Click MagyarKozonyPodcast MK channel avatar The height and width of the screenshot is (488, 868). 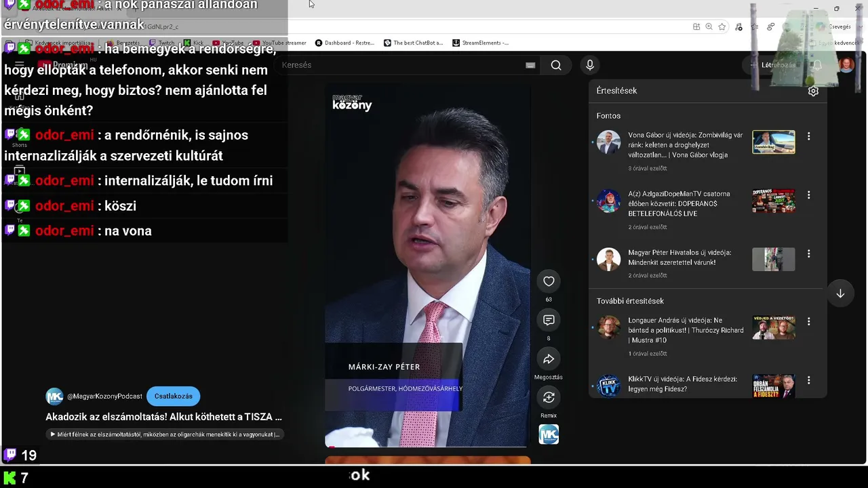click(54, 396)
